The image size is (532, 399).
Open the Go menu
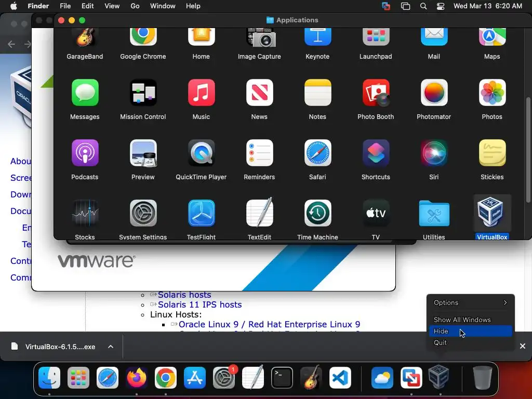tap(135, 6)
